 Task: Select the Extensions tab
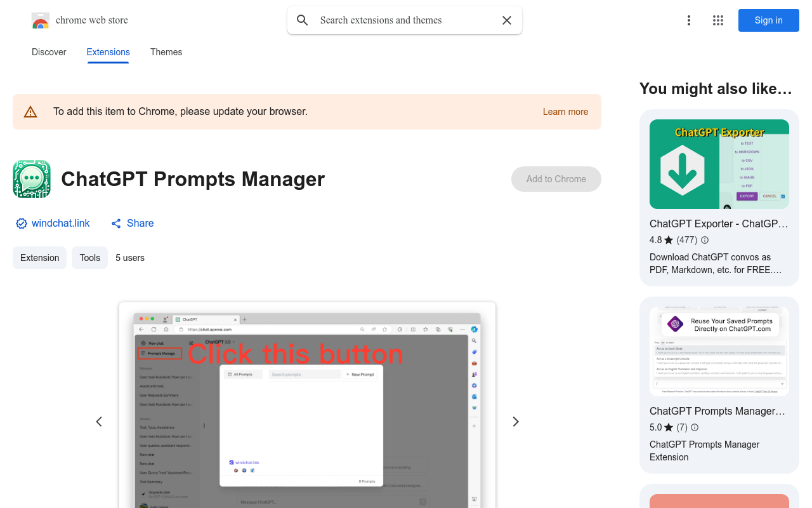coord(108,52)
